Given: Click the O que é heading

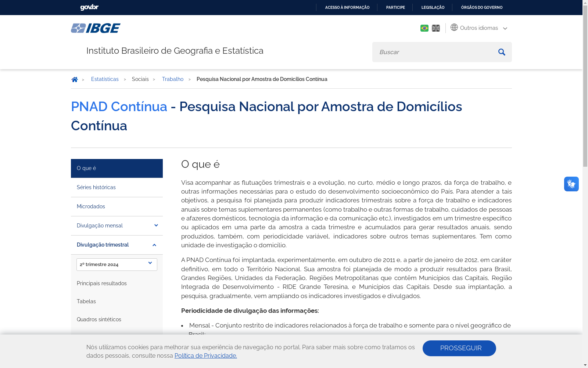Looking at the screenshot, I should [x=200, y=164].
